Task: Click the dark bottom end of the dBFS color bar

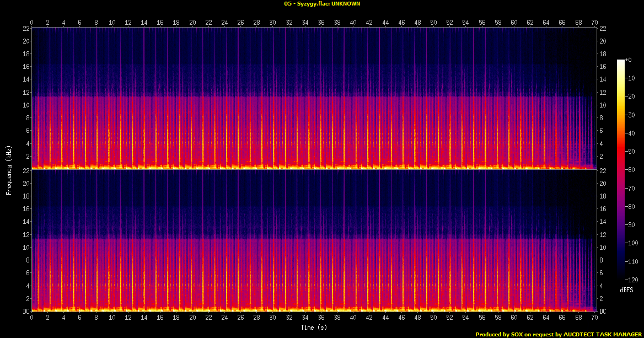Action: tap(621, 277)
